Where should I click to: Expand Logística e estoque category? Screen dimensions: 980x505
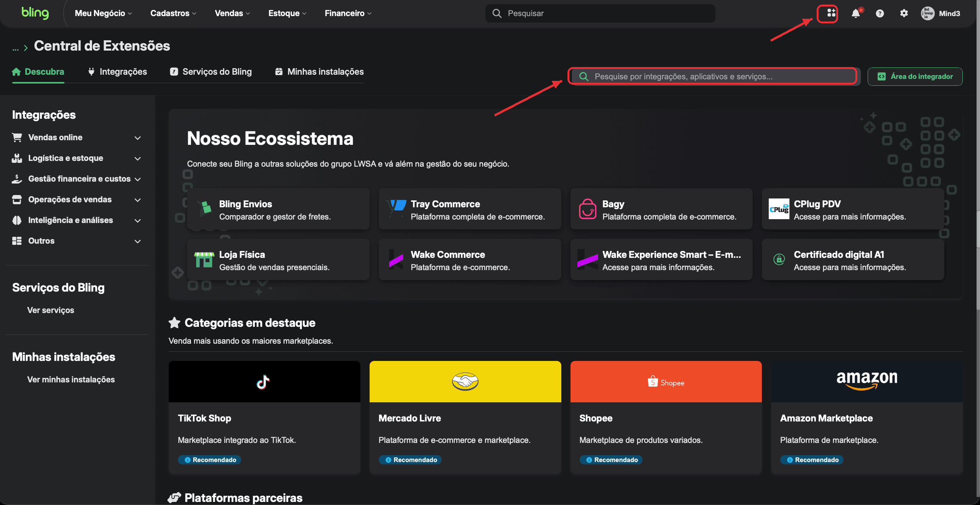(77, 158)
